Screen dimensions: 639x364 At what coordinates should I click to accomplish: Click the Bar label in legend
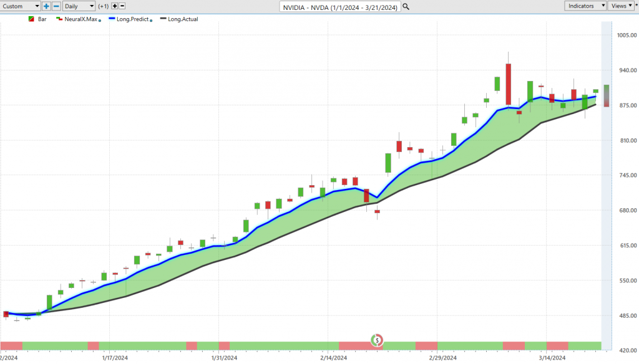point(42,19)
